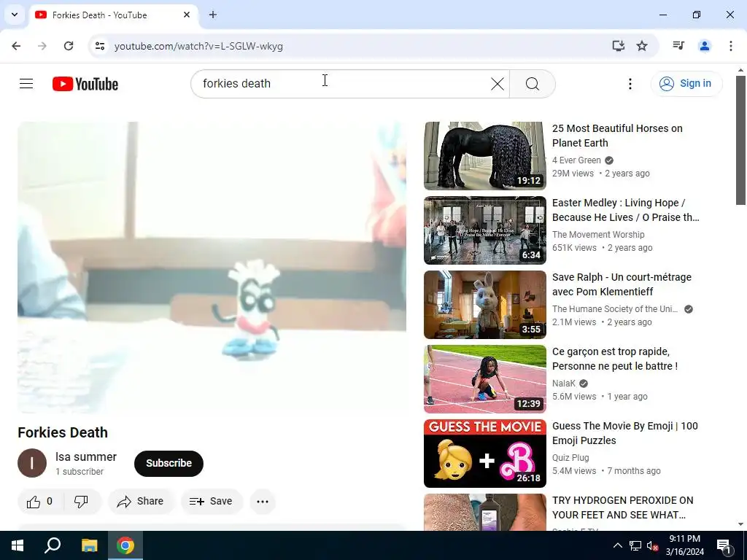Open title TRY HYDROGEN PEROXIDE ON YOUR FEET
The height and width of the screenshot is (560, 747).
tap(623, 507)
